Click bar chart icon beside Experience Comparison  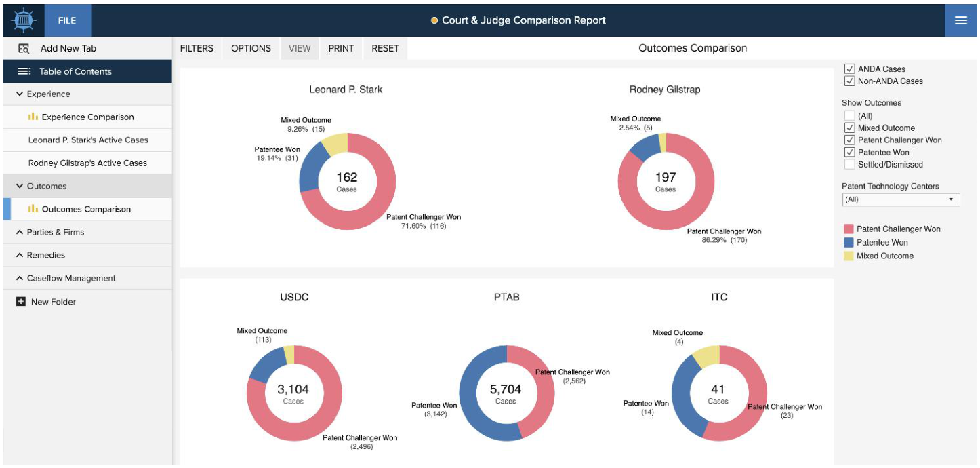point(33,117)
